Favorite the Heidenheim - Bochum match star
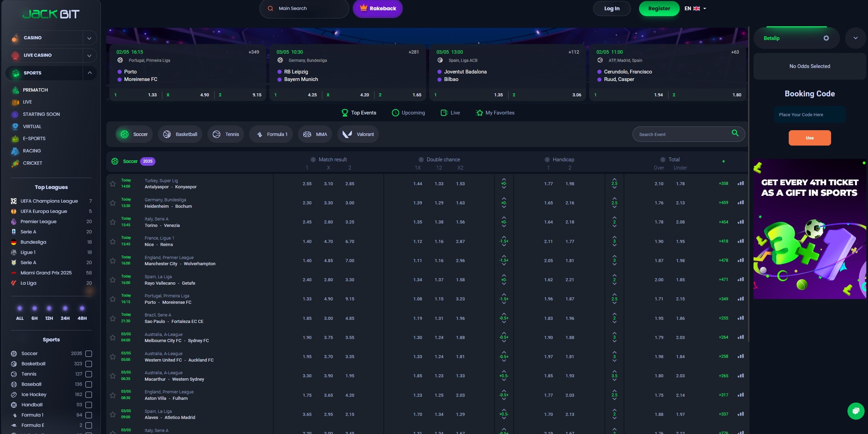The image size is (868, 434). [x=113, y=203]
